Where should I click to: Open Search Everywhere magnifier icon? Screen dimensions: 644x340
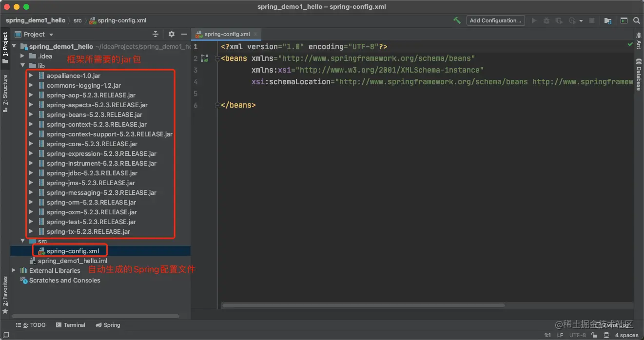pos(637,20)
